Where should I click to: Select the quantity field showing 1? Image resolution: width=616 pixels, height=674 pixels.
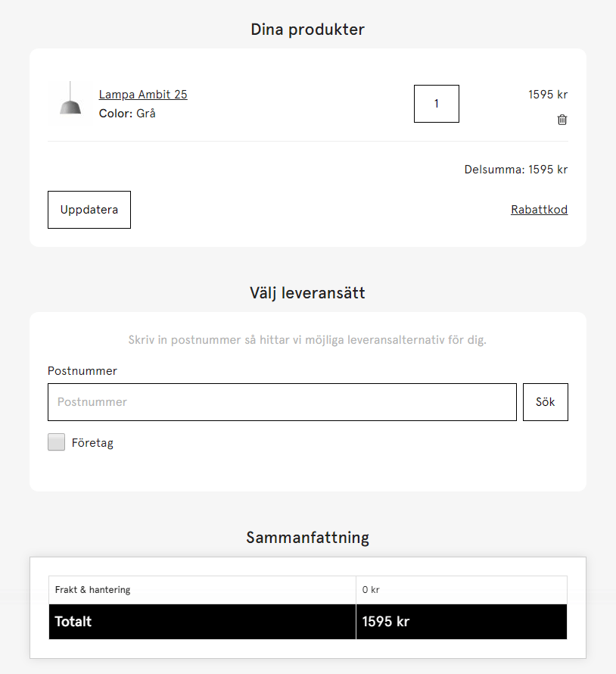click(436, 104)
